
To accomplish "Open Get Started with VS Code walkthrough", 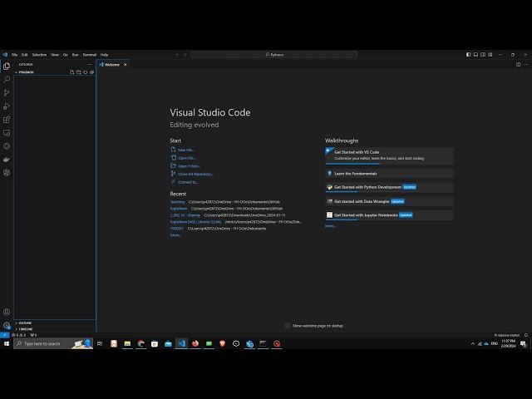I will click(x=390, y=155).
